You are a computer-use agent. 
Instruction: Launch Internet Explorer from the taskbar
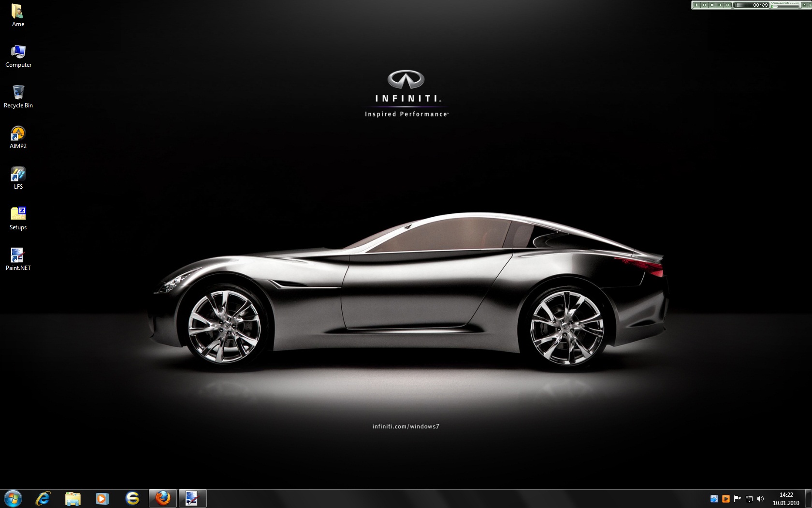click(43, 498)
